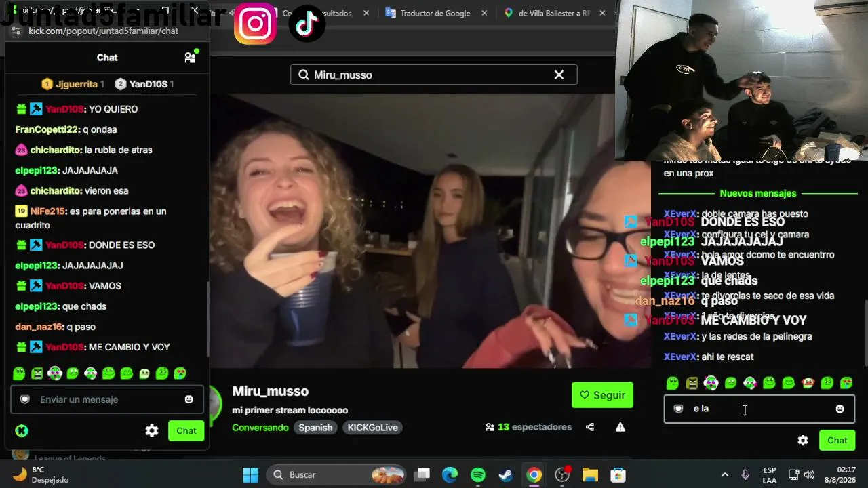Viewport: 868px width, 488px height.
Task: Click the popout chat scrollbar
Action: tap(208, 319)
